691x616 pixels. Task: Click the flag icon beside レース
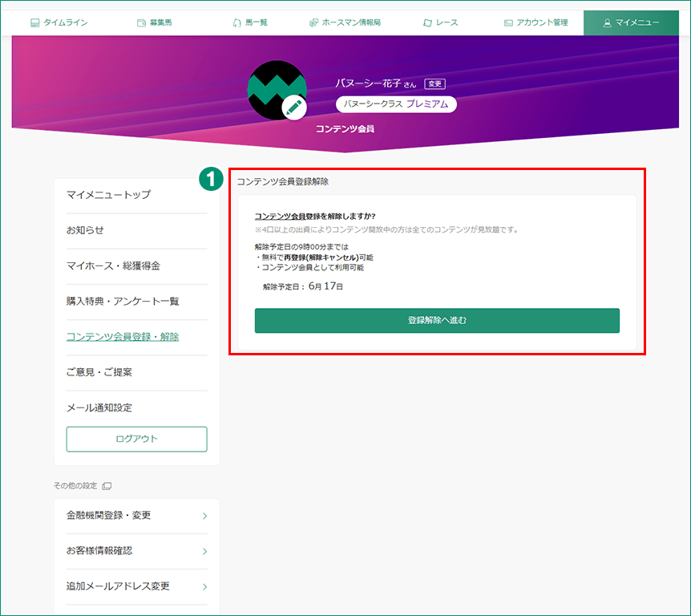(x=427, y=23)
